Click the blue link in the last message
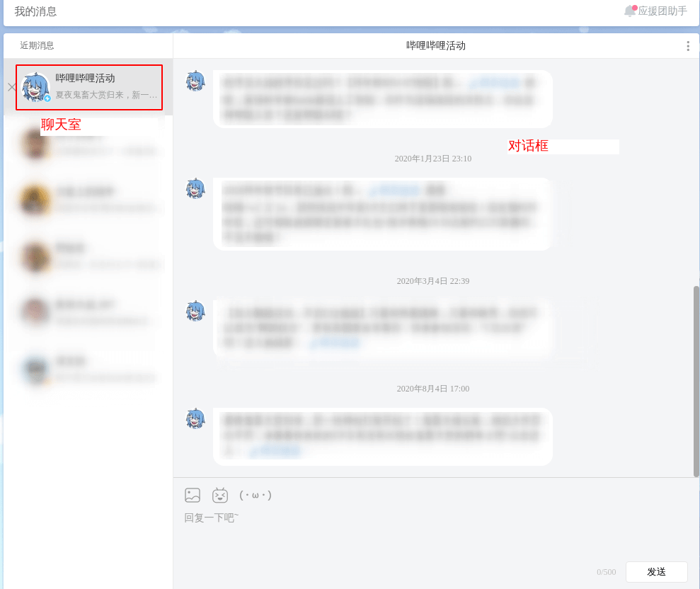Viewport: 700px width, 589px height. (275, 450)
